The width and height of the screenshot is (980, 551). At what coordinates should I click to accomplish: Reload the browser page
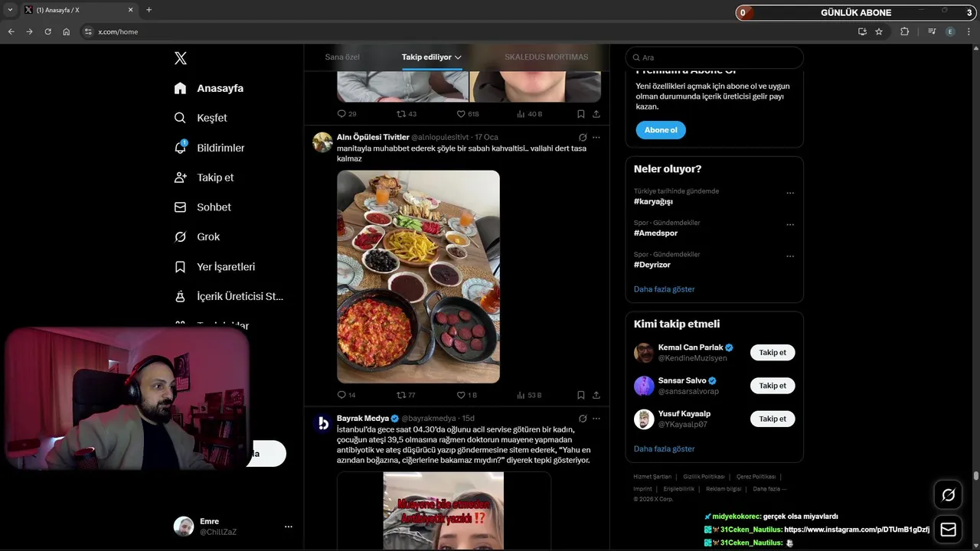coord(47,31)
